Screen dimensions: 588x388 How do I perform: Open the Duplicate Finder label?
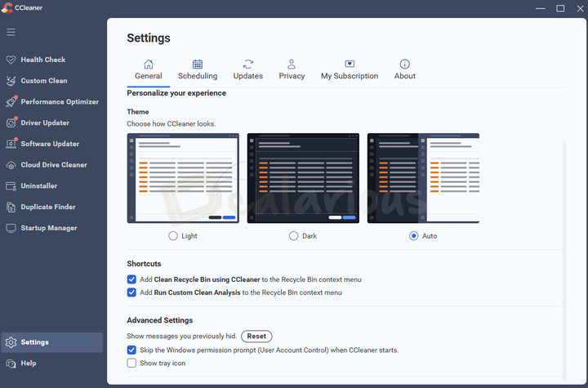[48, 207]
